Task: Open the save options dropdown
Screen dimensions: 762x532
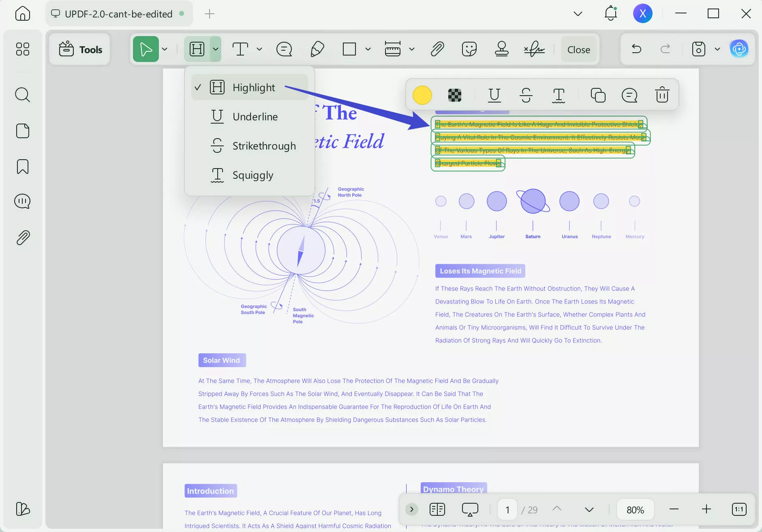Action: 717,49
